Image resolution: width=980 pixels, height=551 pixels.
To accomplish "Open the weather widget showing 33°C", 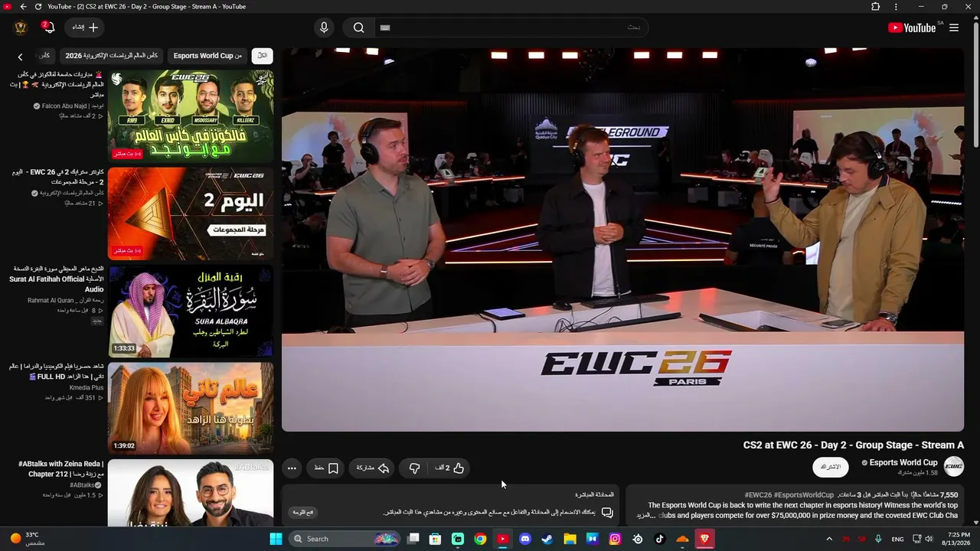I will 29,539.
